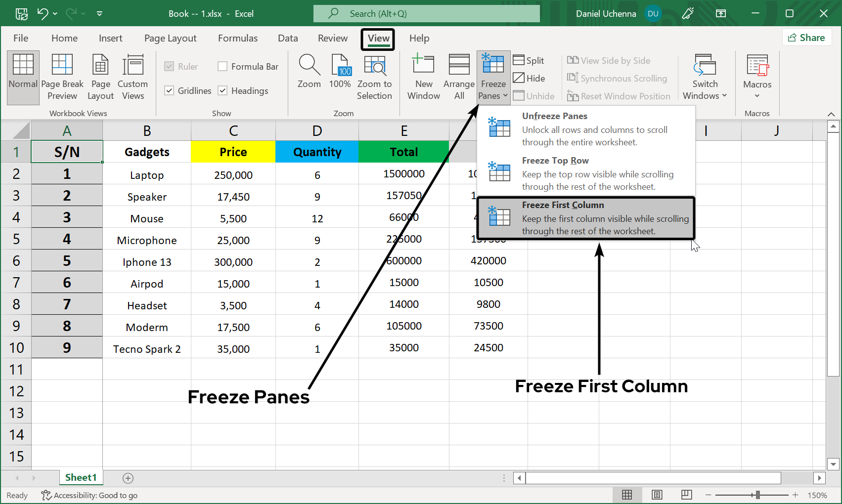Screen dimensions: 842x504
Task: Switch to Normal view
Action: [23, 77]
